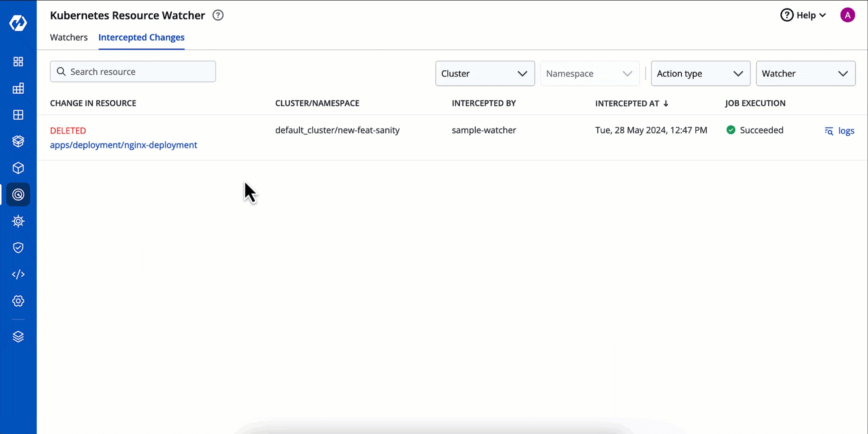
Task: Select the single cube sidebar icon
Action: [18, 168]
